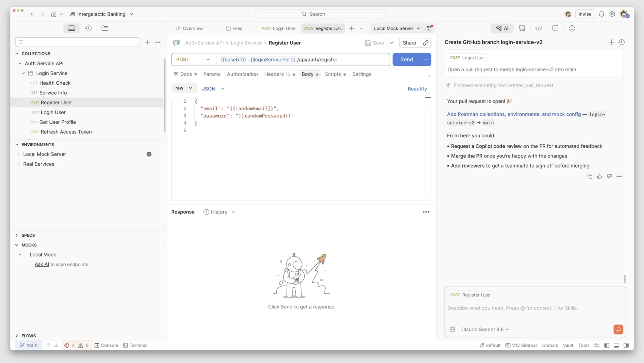Open the notifications bell
This screenshot has height=363, width=644.
click(x=602, y=14)
